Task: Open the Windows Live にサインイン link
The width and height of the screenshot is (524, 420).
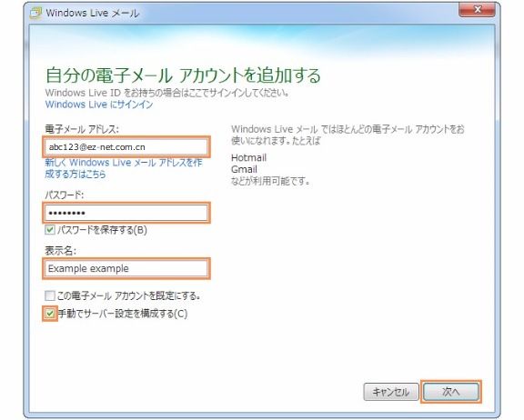Action: [x=99, y=105]
